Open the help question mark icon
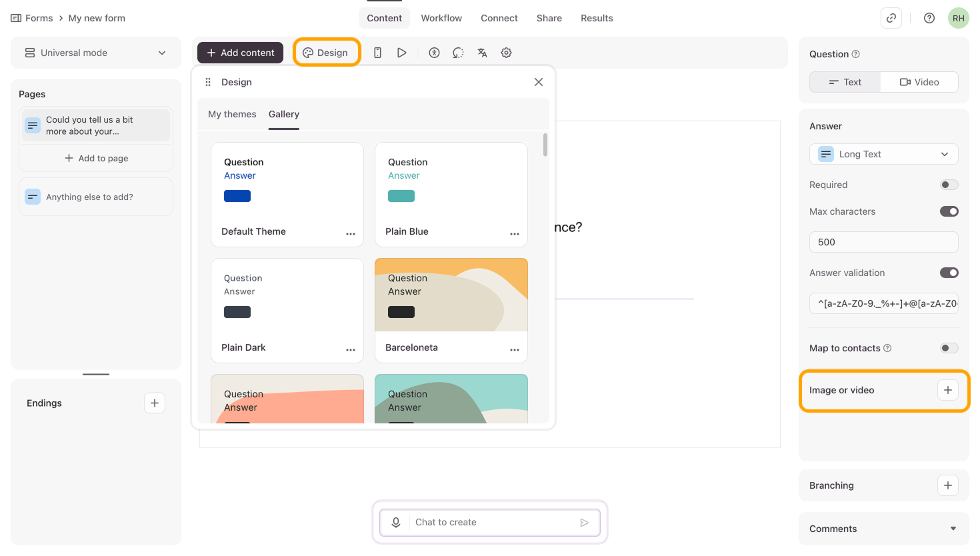Screen dimensions: 980x556 (x=929, y=18)
